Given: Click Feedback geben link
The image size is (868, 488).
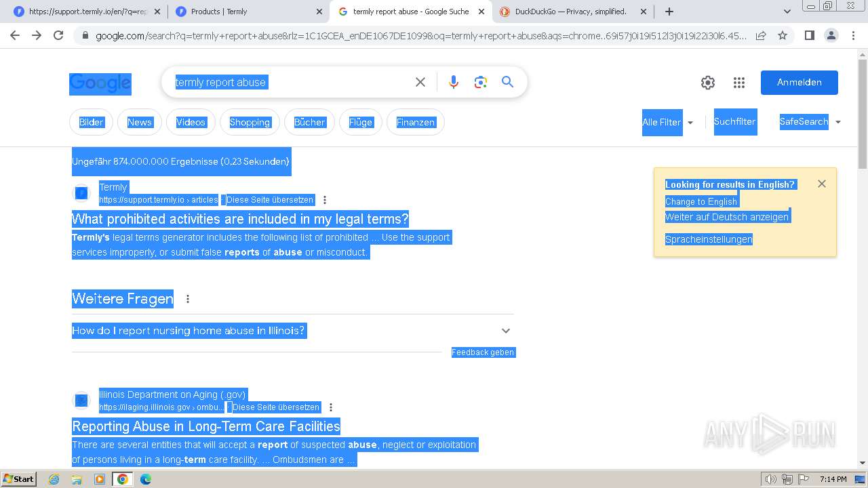Looking at the screenshot, I should [483, 352].
